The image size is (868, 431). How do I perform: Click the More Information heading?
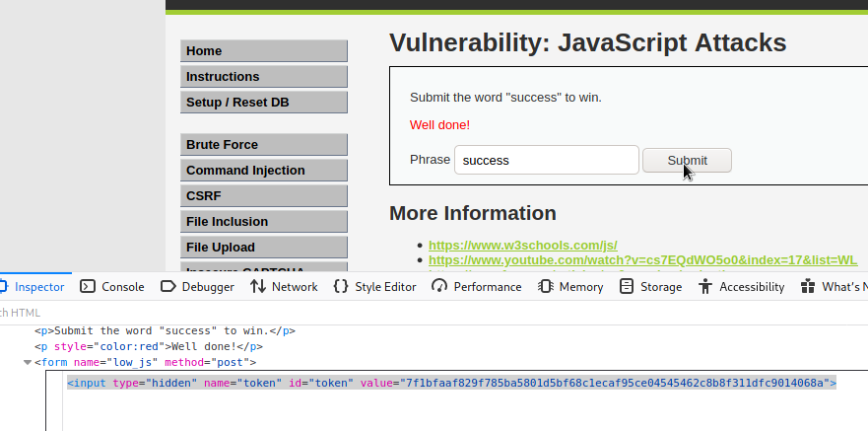(x=473, y=213)
